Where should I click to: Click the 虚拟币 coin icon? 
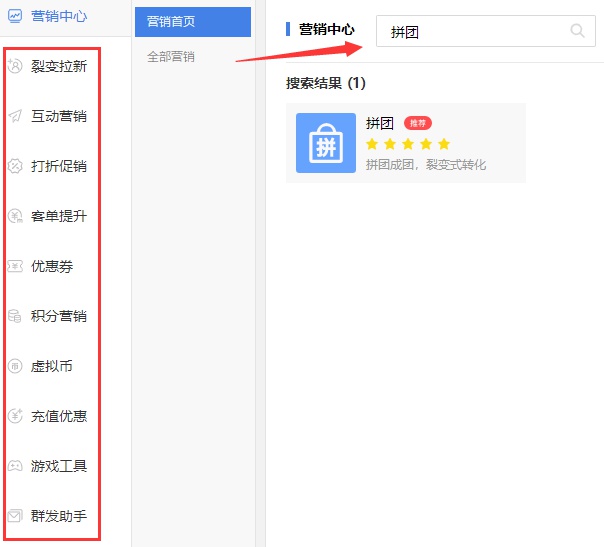click(x=15, y=366)
